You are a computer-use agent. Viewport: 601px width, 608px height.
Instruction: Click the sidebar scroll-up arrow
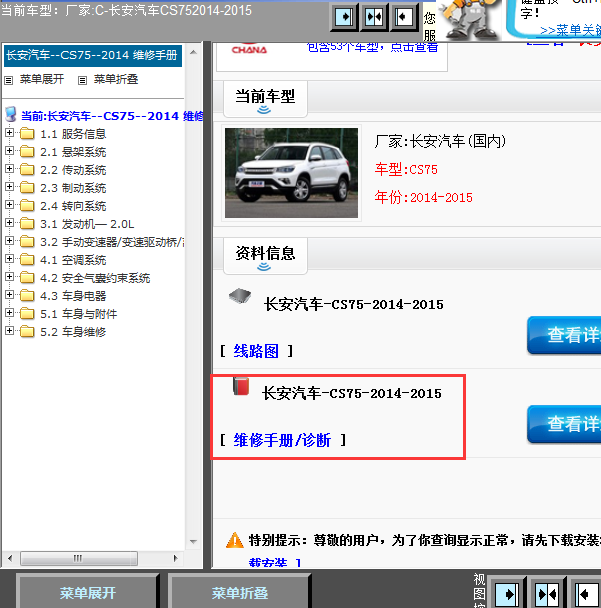[x=193, y=52]
